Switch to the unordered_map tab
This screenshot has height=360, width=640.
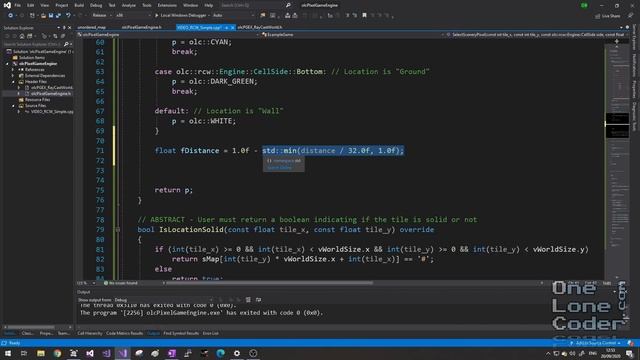tap(91, 27)
